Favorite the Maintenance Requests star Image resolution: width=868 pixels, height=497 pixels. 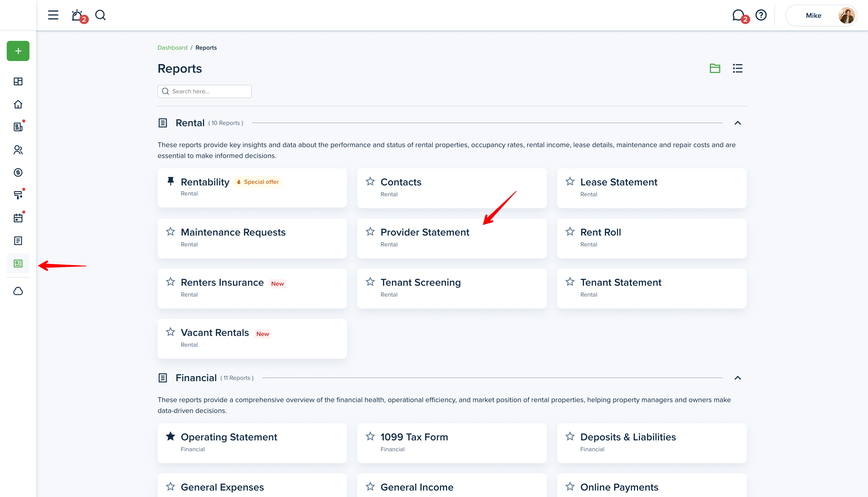171,231
